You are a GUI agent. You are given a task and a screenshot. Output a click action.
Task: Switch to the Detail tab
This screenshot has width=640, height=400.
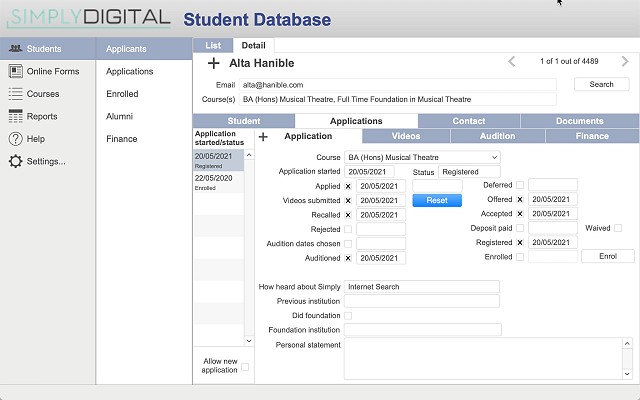(x=253, y=45)
